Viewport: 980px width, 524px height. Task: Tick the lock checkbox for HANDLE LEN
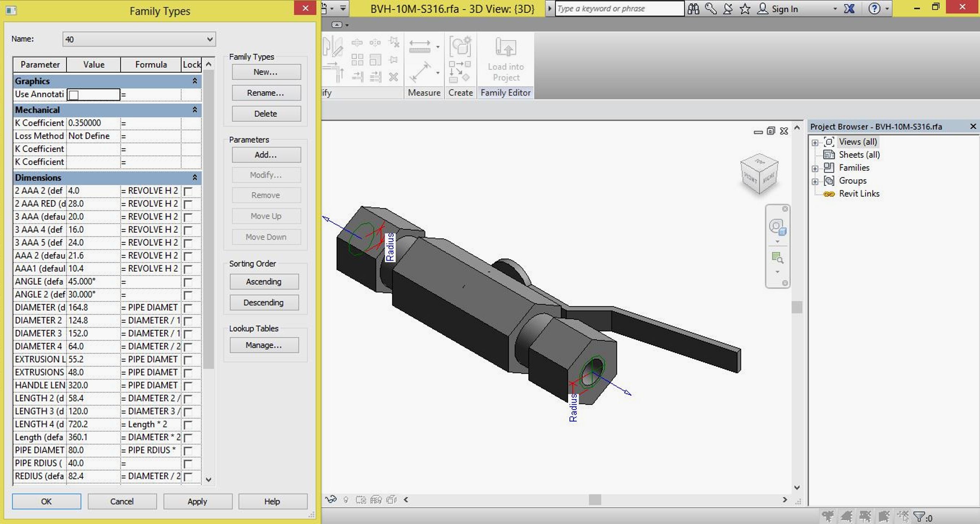click(188, 386)
